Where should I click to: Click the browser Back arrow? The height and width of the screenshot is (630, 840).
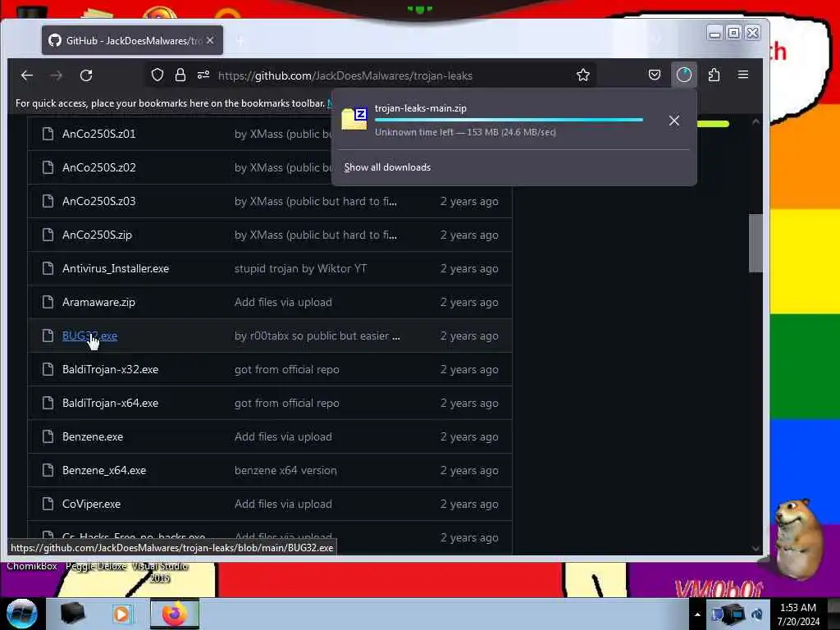[x=27, y=75]
